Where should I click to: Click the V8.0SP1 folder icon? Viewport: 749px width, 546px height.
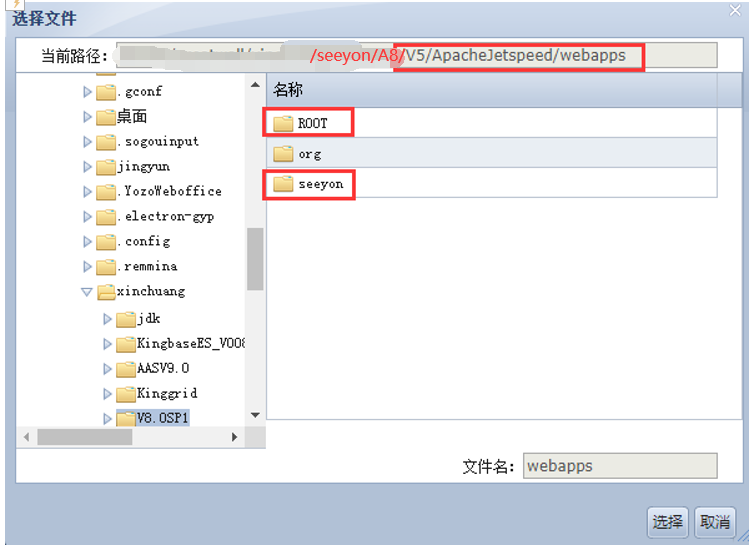(x=126, y=418)
